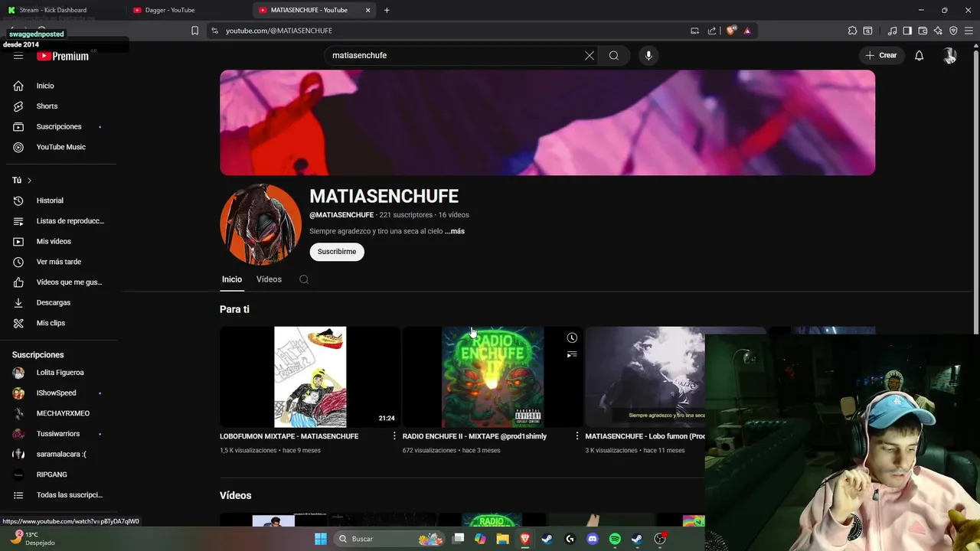Expand the Tú section chevron

(x=29, y=181)
